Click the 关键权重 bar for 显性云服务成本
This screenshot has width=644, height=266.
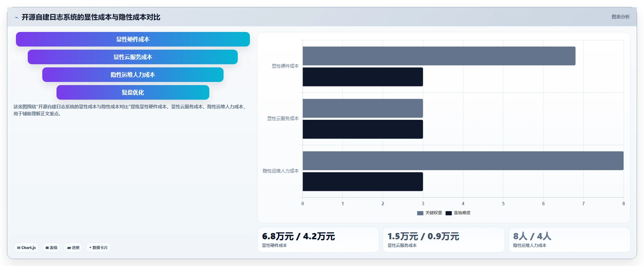click(x=363, y=108)
